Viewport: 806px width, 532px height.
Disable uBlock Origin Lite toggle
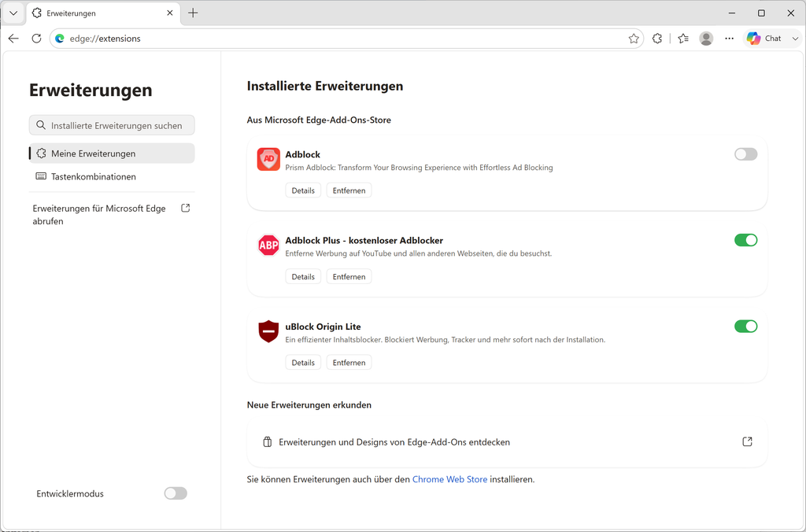coord(746,326)
